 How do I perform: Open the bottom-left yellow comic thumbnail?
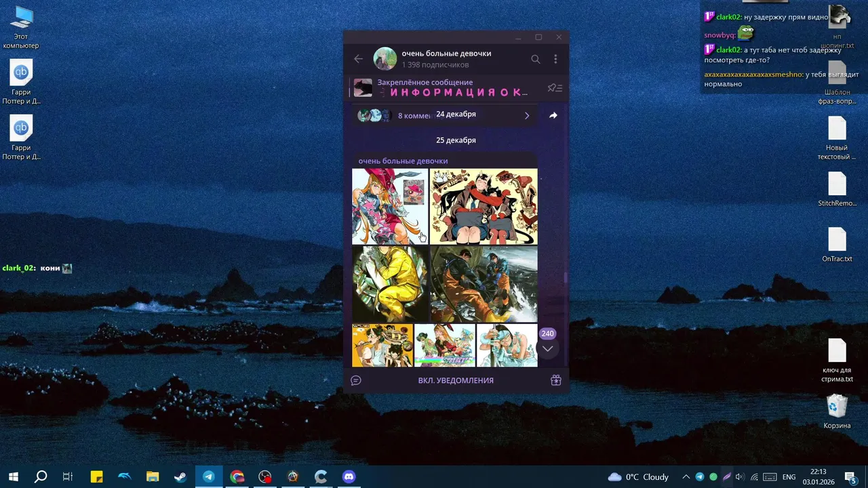[x=382, y=346]
